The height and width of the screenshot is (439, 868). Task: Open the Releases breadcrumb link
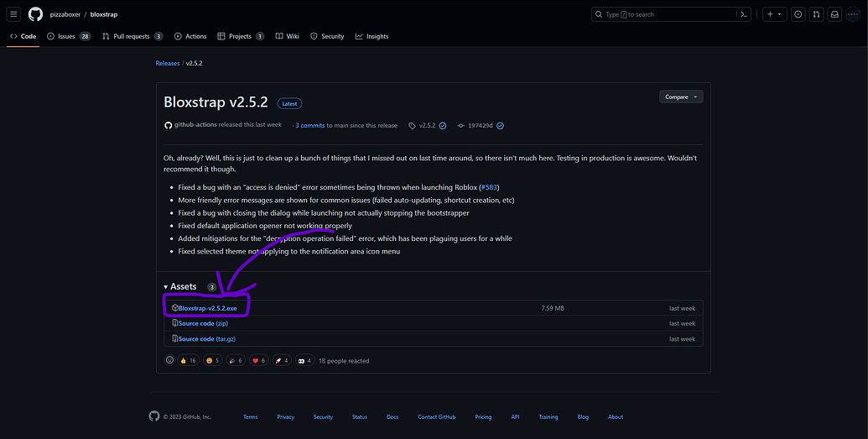(168, 63)
